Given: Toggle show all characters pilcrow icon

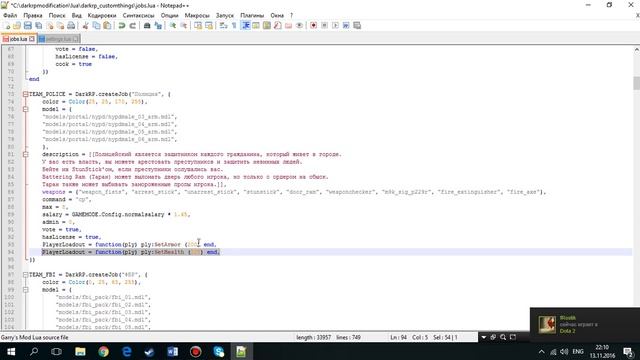Looking at the screenshot, I should point(234,26).
